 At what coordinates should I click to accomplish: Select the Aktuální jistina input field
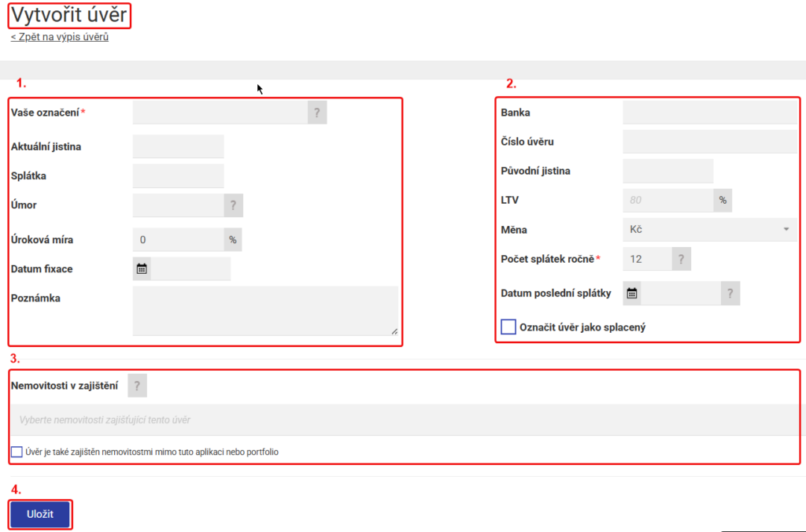179,146
